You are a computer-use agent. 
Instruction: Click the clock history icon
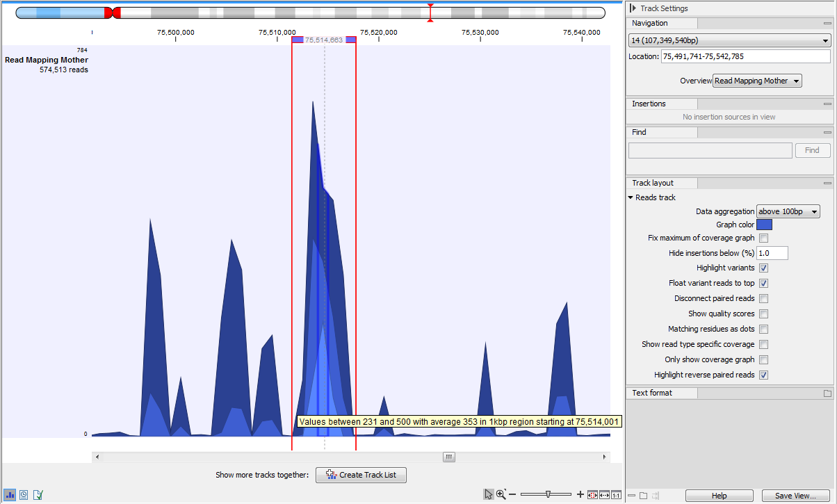click(x=24, y=494)
